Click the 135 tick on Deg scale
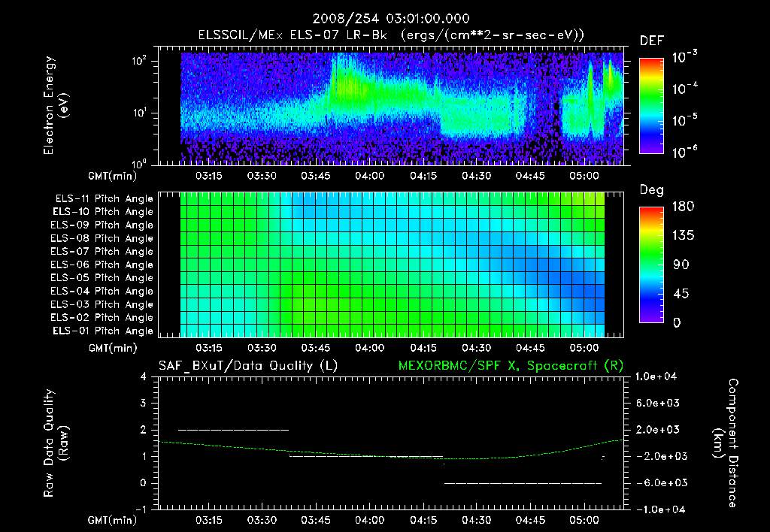Image resolution: width=770 pixels, height=532 pixels. point(683,235)
